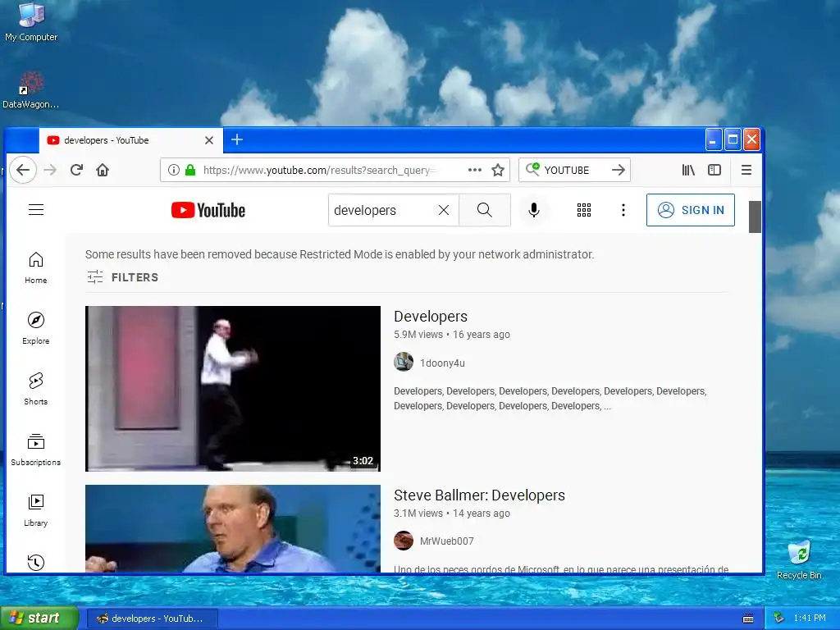840x630 pixels.
Task: Toggle the YouTube guide hamburger menu
Action: [36, 209]
